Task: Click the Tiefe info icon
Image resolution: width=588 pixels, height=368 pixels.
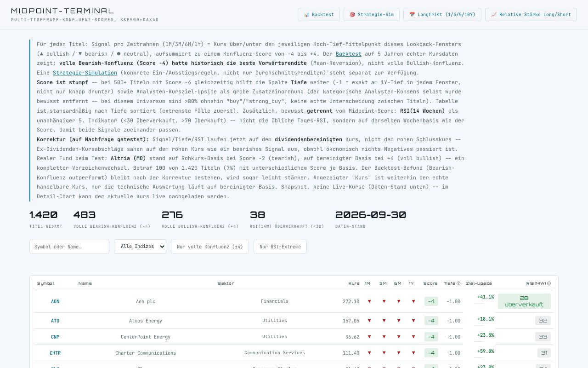Action: pyautogui.click(x=458, y=283)
